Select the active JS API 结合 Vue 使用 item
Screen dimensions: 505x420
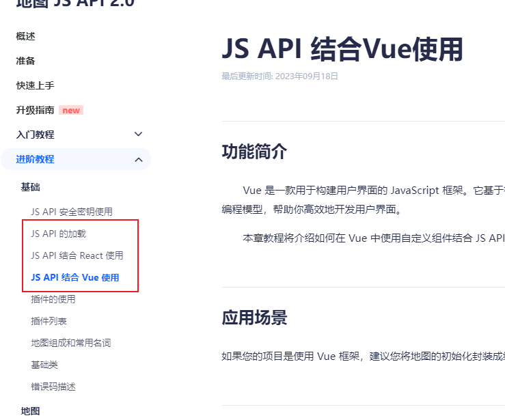pos(75,277)
